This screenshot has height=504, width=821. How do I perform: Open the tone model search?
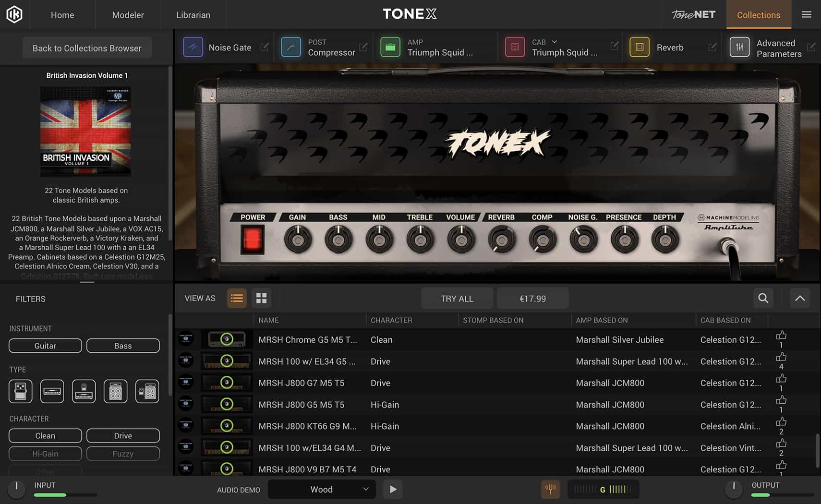763,298
